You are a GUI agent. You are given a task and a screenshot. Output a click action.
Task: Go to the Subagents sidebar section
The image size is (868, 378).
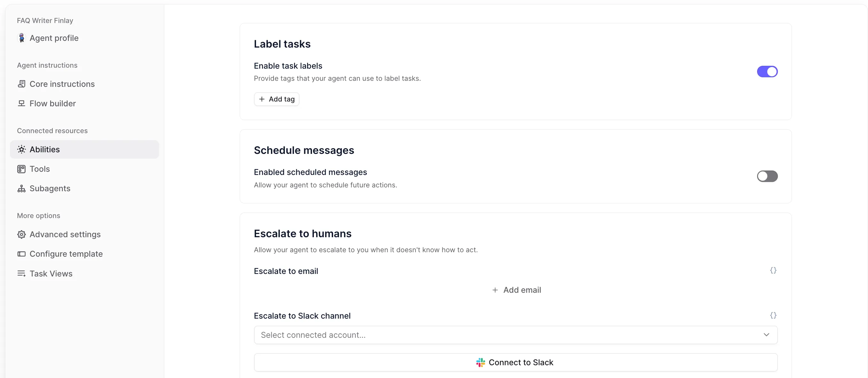click(50, 188)
